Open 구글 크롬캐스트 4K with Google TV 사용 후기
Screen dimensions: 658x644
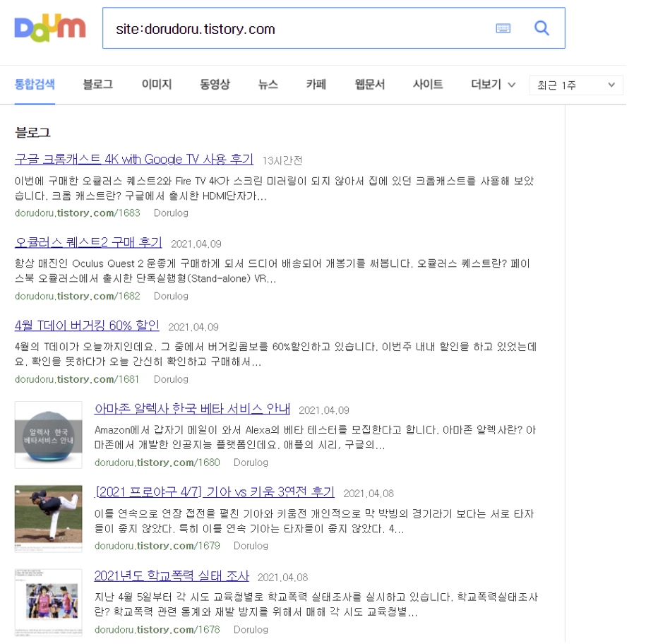point(134,160)
